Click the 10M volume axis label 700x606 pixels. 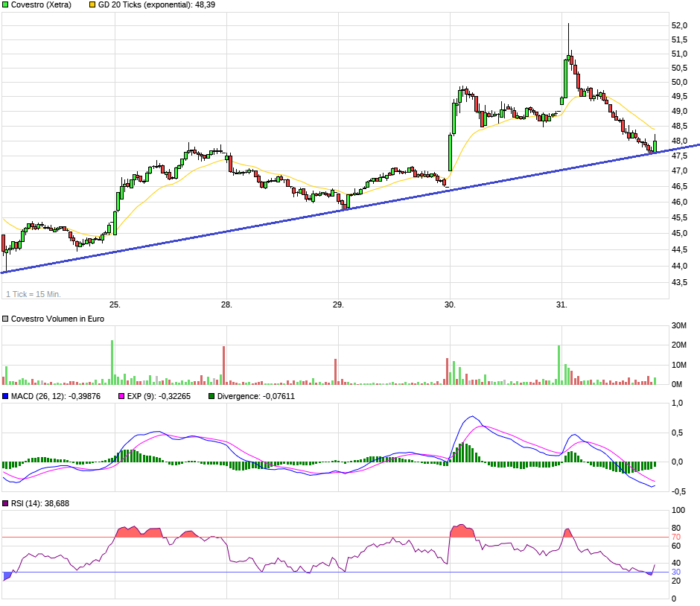tap(679, 365)
